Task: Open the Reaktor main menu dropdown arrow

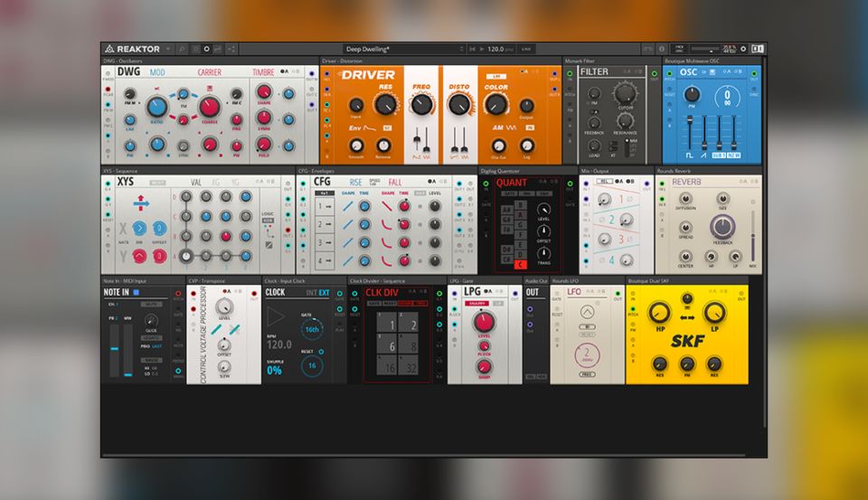Action: tap(170, 49)
